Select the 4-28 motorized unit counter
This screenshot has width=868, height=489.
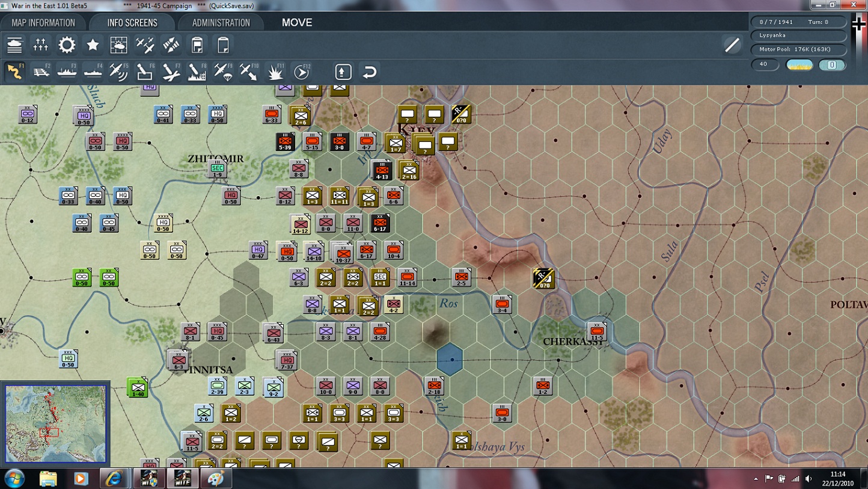(380, 331)
